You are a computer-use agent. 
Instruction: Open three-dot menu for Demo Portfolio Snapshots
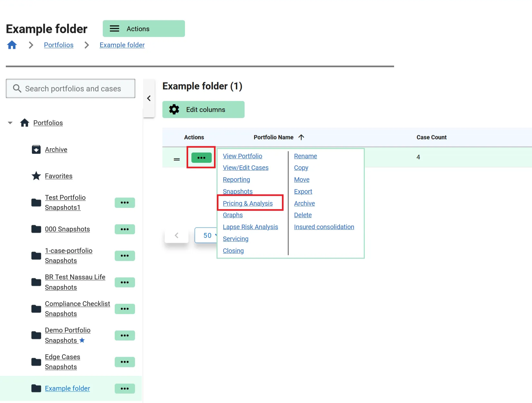[x=125, y=335]
